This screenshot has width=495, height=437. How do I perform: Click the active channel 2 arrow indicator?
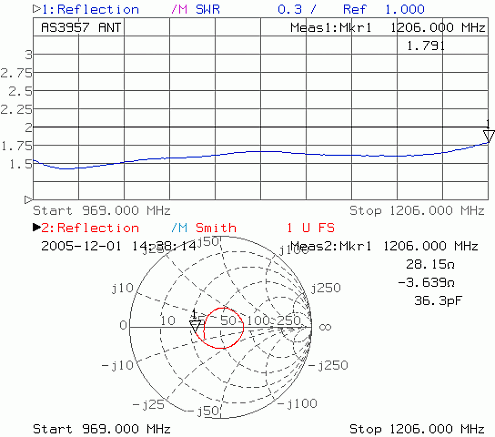tap(37, 227)
